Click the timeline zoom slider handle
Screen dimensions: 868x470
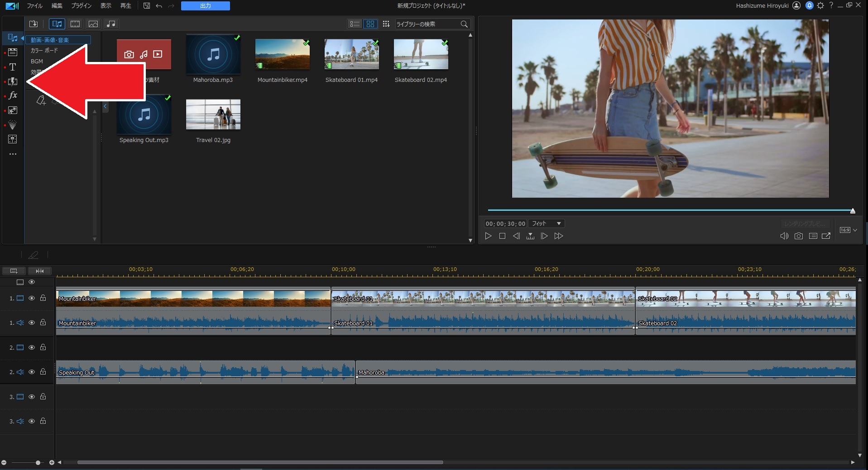pyautogui.click(x=38, y=462)
